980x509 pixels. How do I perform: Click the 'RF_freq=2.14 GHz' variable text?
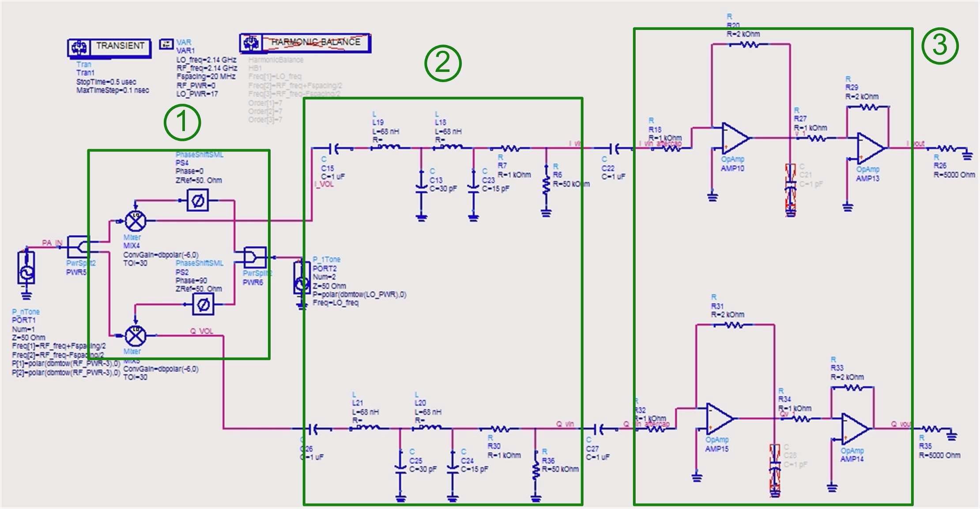(207, 68)
